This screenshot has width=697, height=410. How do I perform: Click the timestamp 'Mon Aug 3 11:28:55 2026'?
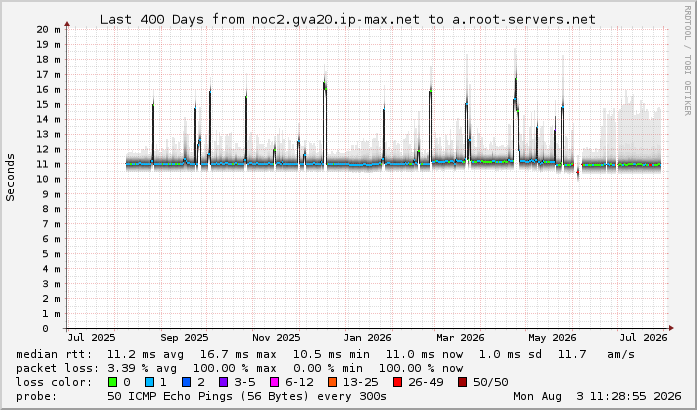(597, 396)
